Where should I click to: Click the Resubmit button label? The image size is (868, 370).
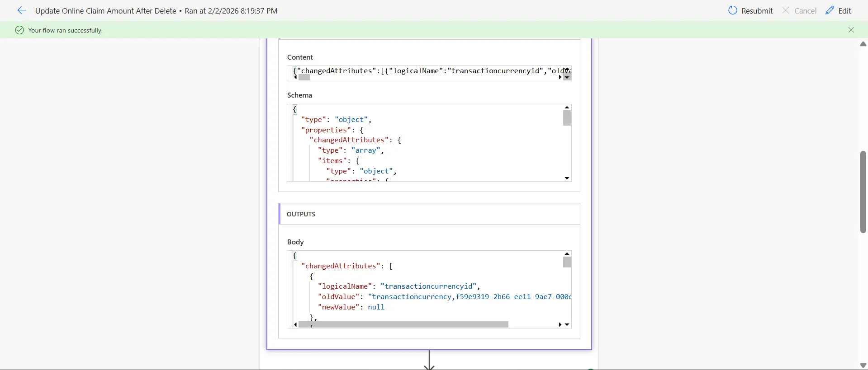click(x=757, y=11)
